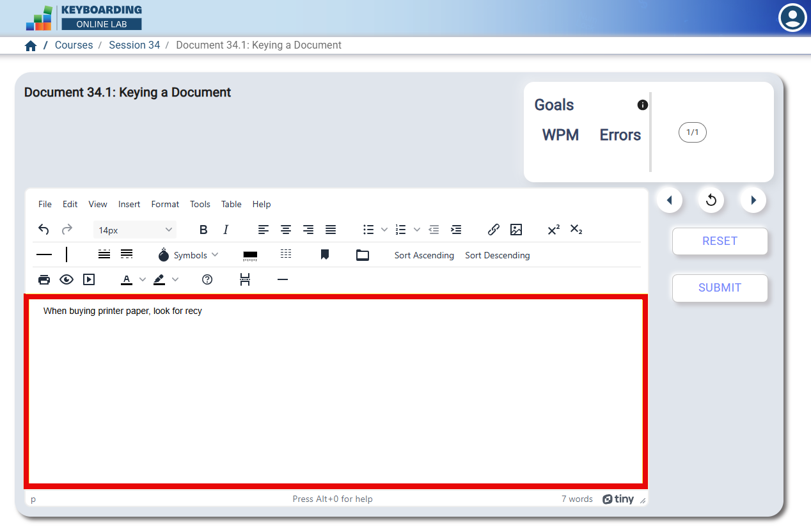Open the numbered list options chevron

[x=416, y=229]
